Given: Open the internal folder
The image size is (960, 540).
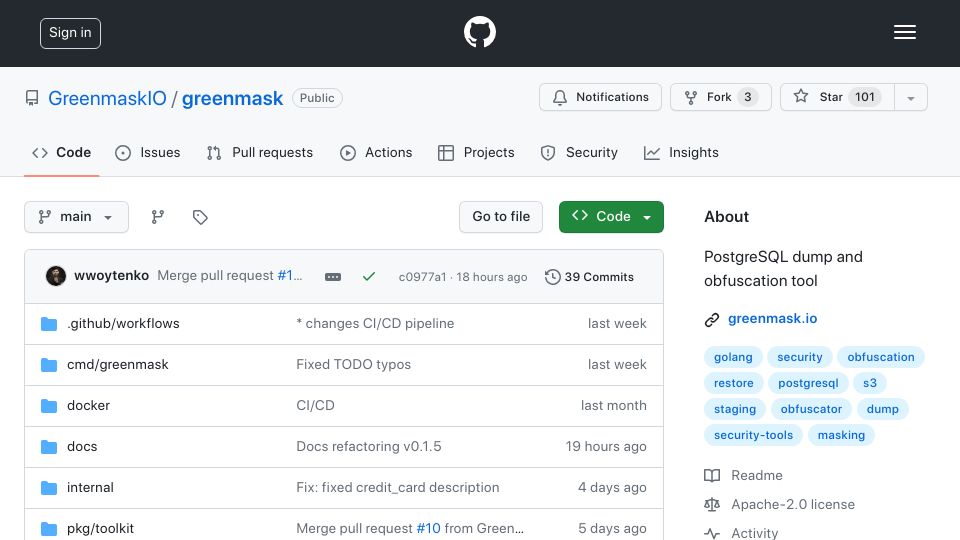Looking at the screenshot, I should 90,487.
